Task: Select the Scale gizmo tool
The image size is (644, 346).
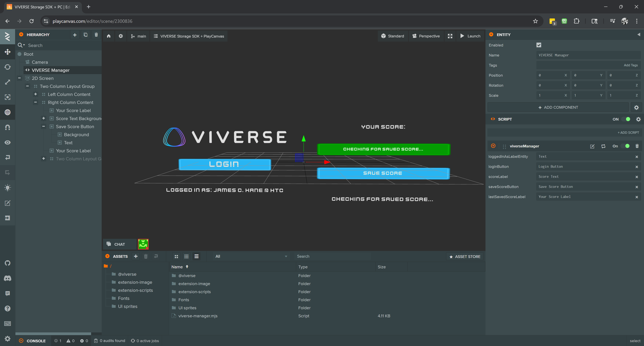Action: click(8, 82)
